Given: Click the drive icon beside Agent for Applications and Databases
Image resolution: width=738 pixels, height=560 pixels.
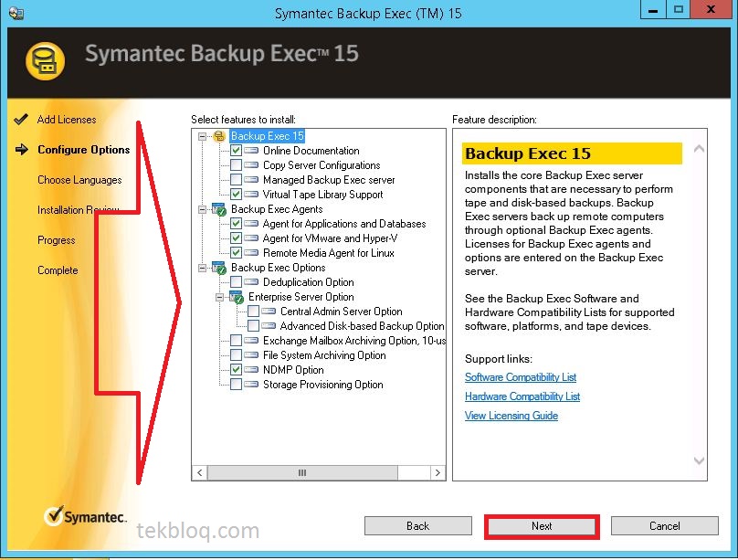Looking at the screenshot, I should click(x=251, y=224).
